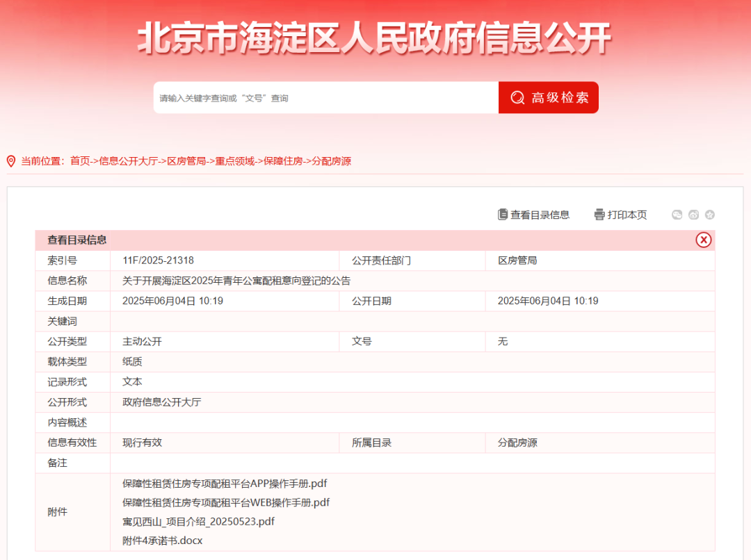Click the 信息名称 row label
Image resolution: width=751 pixels, height=560 pixels.
tap(67, 281)
